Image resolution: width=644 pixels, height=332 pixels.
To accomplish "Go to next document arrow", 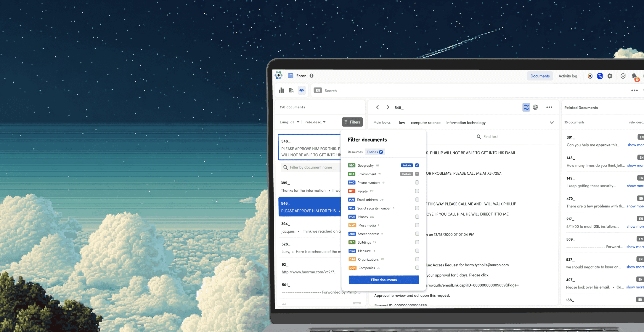I will 388,107.
